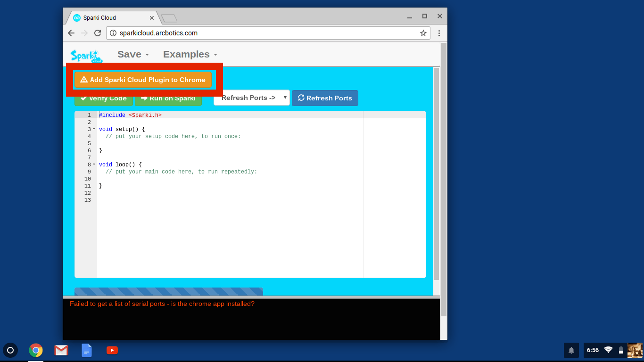Screen dimensions: 644x362
Task: Click the greyed-out forward arrow
Action: [x=84, y=33]
